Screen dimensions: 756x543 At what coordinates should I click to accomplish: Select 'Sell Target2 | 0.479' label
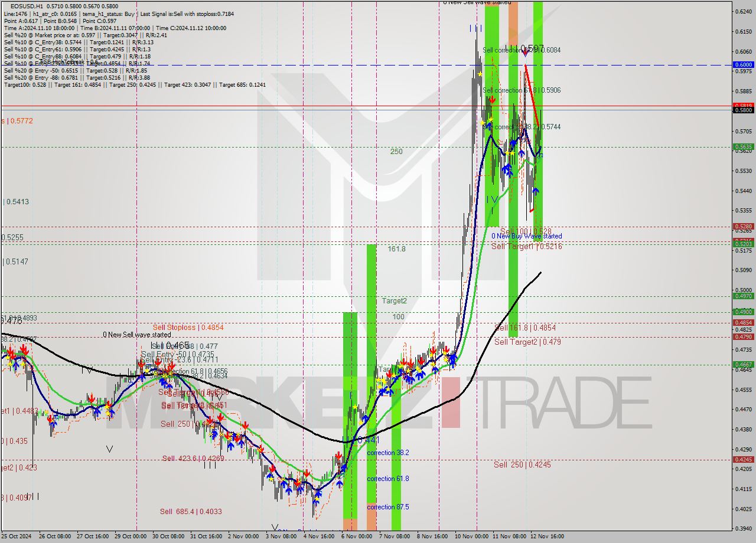tap(527, 342)
